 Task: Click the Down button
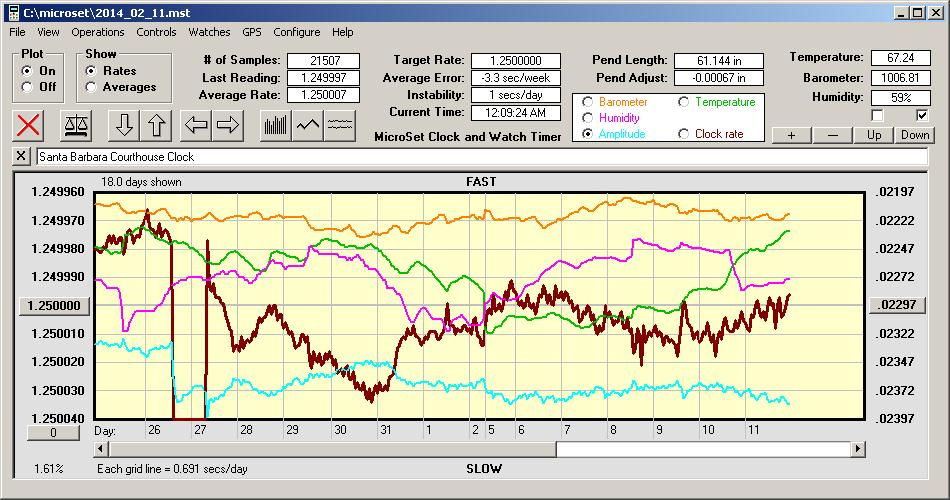pos(914,135)
